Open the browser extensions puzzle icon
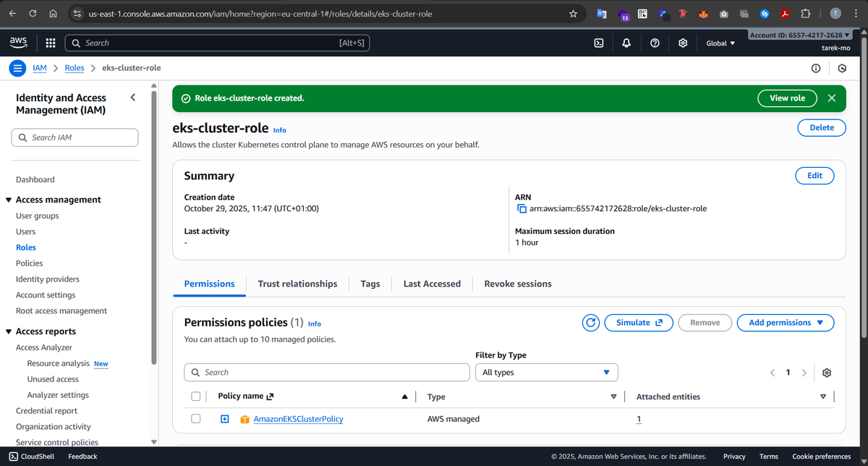Viewport: 868px width, 466px height. [805, 13]
